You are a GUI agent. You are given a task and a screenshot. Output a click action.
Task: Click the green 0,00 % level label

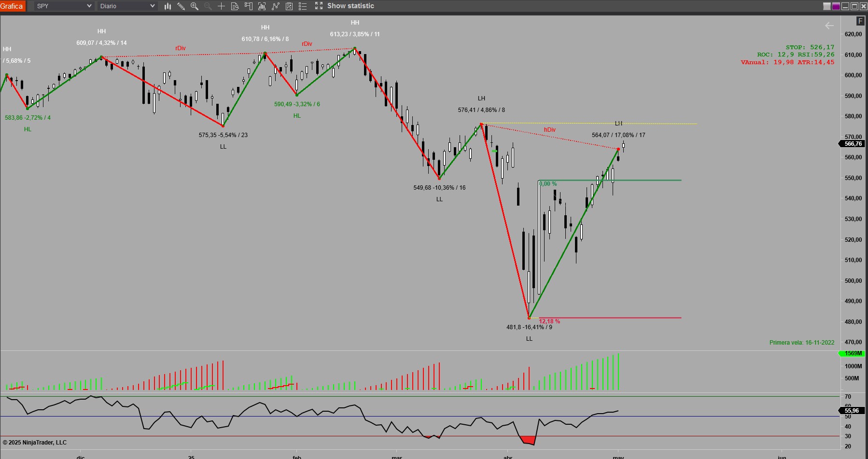[548, 184]
